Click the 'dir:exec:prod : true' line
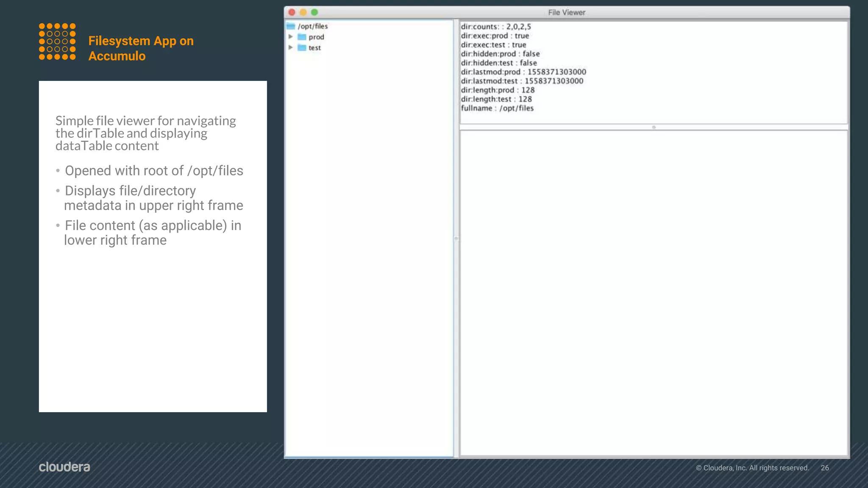This screenshot has height=488, width=868. [495, 36]
